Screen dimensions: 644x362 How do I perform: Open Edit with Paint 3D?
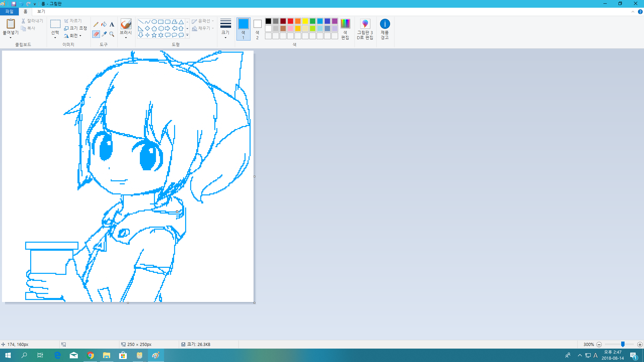pos(365,29)
